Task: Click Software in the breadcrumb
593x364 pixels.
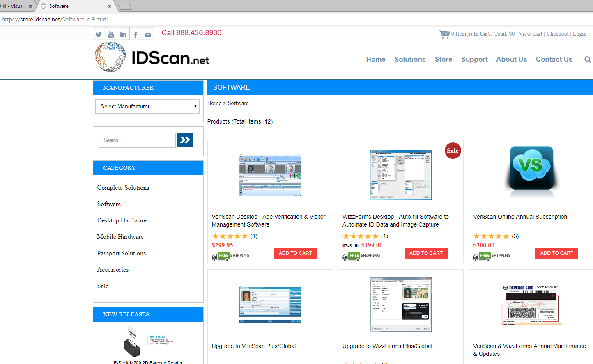Action: tap(238, 103)
